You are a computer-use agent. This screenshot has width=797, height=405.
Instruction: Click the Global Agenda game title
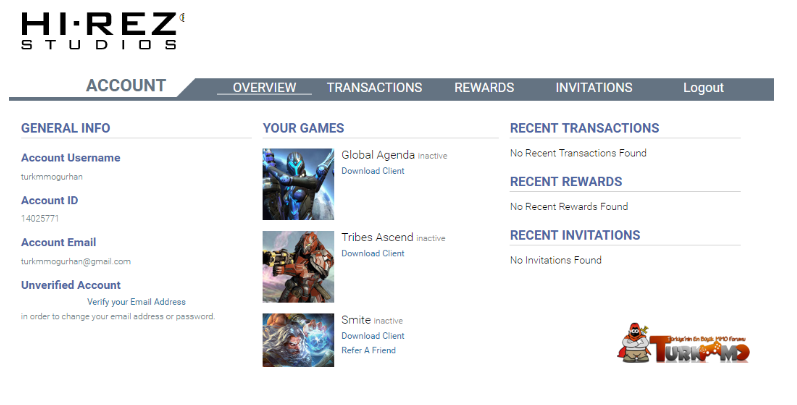pos(378,155)
